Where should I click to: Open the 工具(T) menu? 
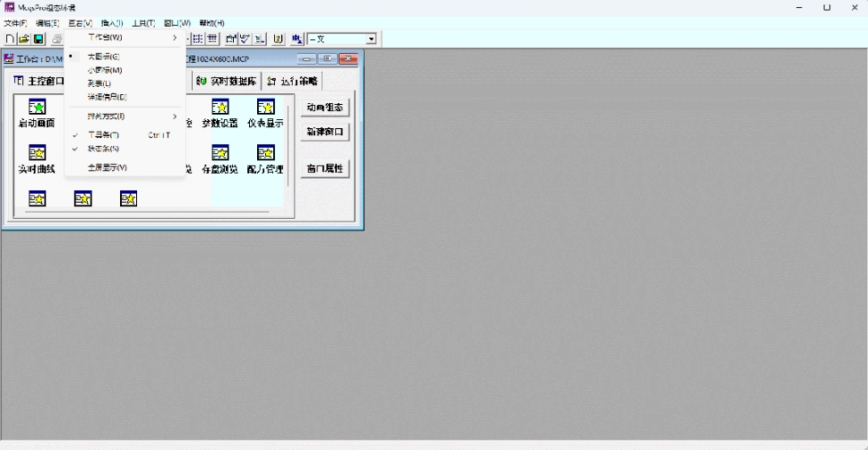coord(143,23)
